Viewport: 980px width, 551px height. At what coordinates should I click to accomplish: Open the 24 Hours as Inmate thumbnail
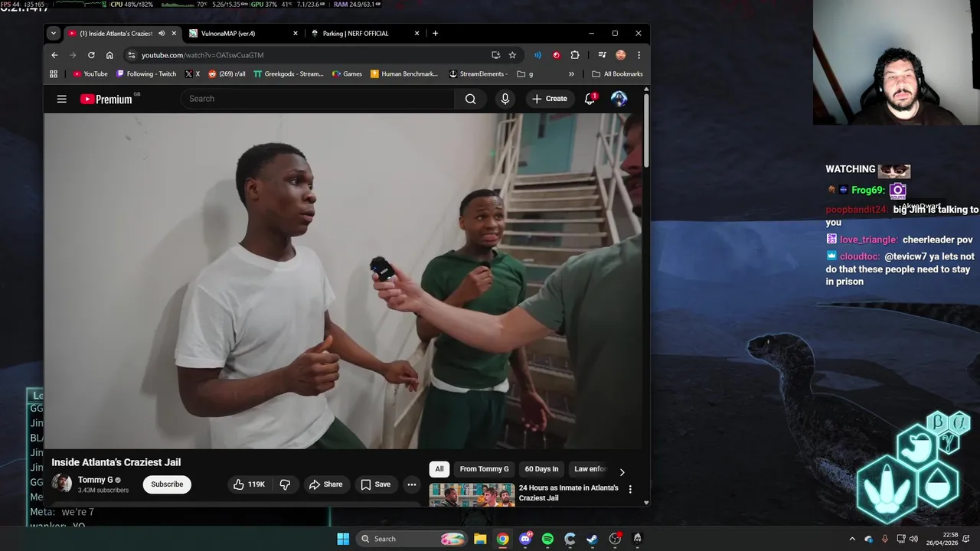472,494
